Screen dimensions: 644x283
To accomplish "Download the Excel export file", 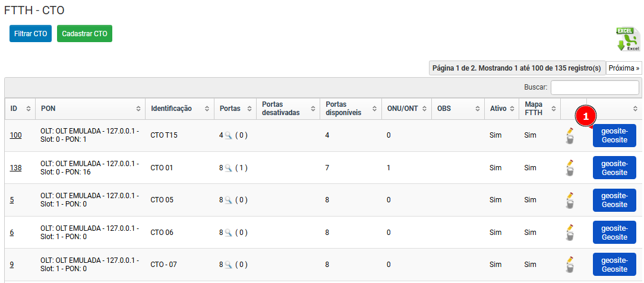I will (x=627, y=40).
